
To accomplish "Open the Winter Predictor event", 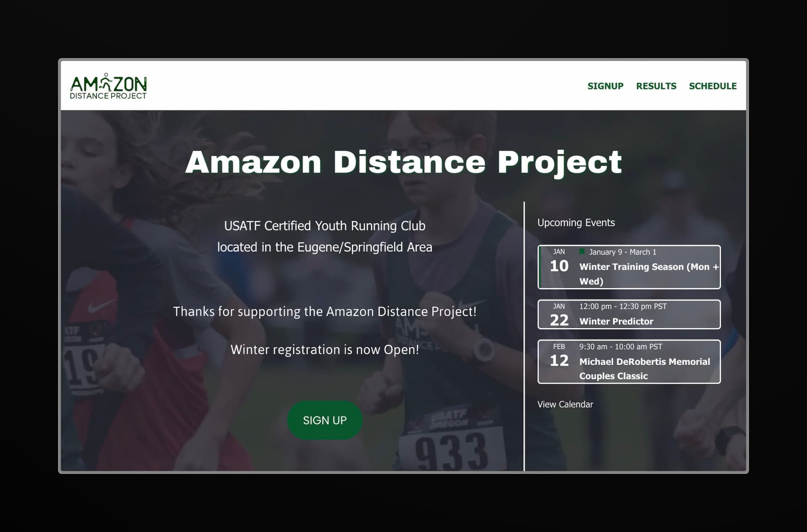I will coord(629,314).
